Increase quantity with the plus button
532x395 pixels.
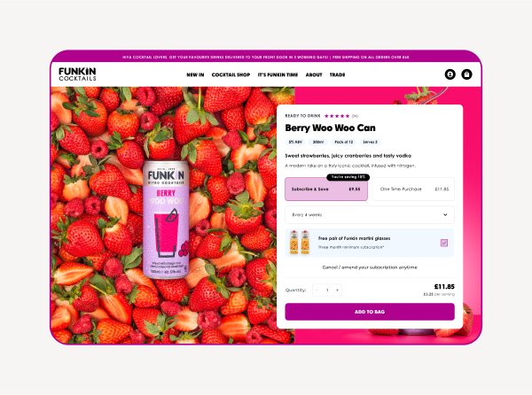(x=337, y=290)
